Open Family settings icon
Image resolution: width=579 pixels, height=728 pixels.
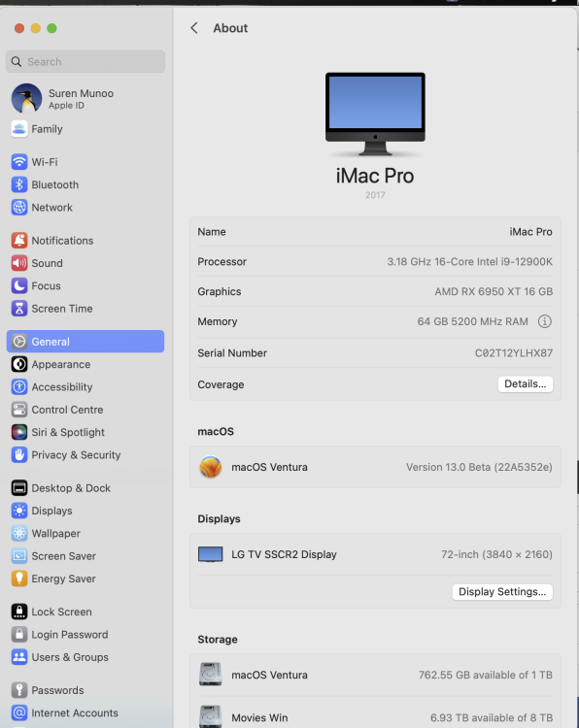tap(19, 128)
